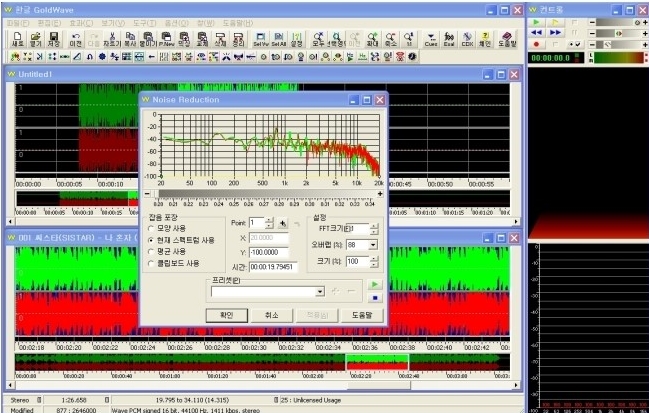Click the 복사 (Copy) toolbar icon
Image resolution: width=649 pixels, height=413 pixels.
[x=130, y=39]
